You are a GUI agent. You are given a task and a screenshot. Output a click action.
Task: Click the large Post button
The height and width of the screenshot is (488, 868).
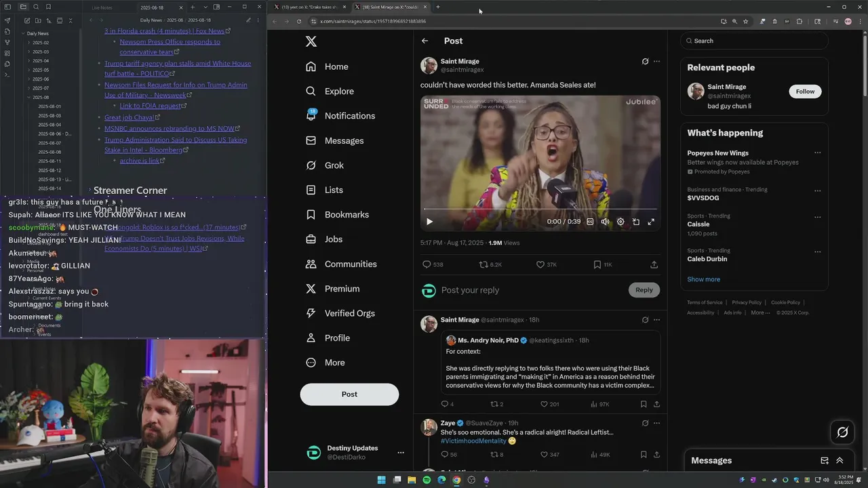[x=349, y=394]
